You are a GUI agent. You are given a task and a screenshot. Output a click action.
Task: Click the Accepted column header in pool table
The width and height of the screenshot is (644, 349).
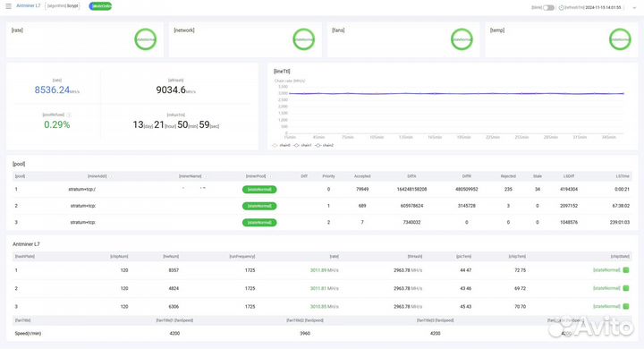pos(362,176)
